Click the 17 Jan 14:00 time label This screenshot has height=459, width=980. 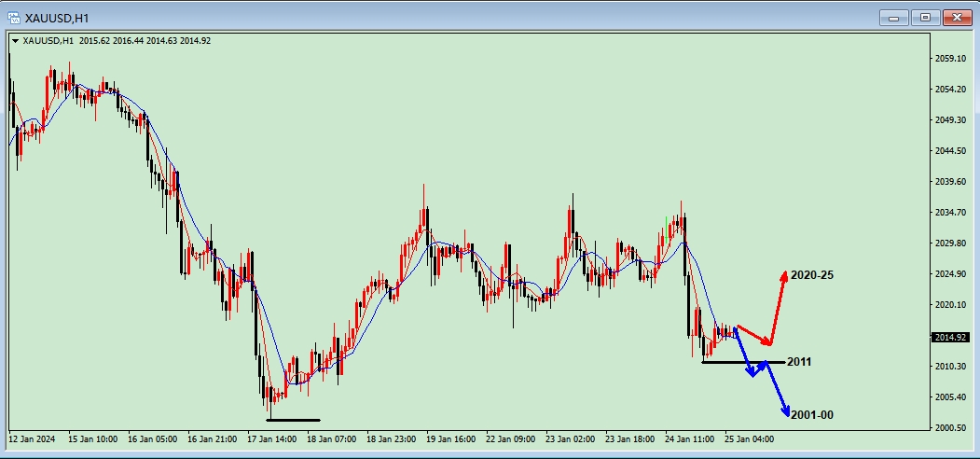click(272, 439)
